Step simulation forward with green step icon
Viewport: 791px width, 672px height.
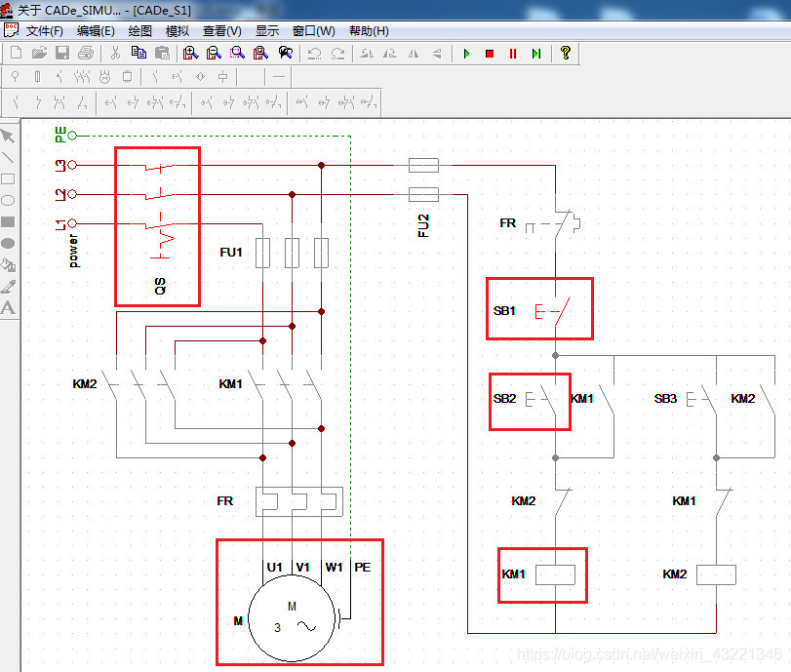536,54
